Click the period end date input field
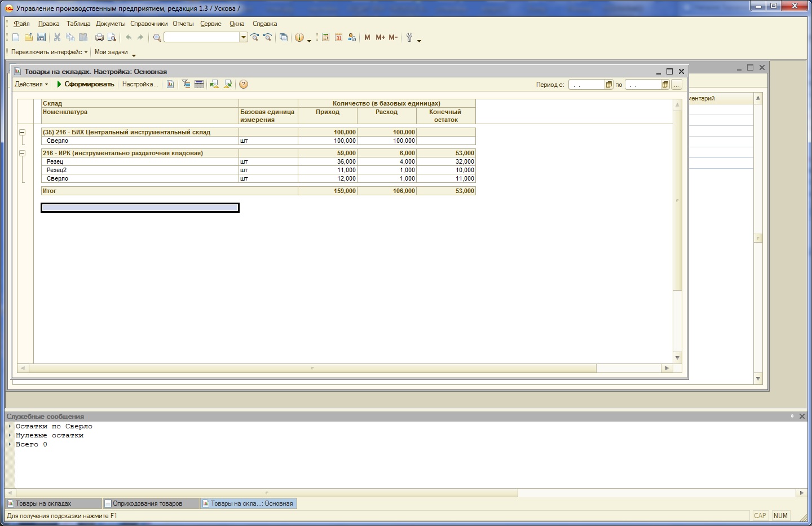 point(642,85)
